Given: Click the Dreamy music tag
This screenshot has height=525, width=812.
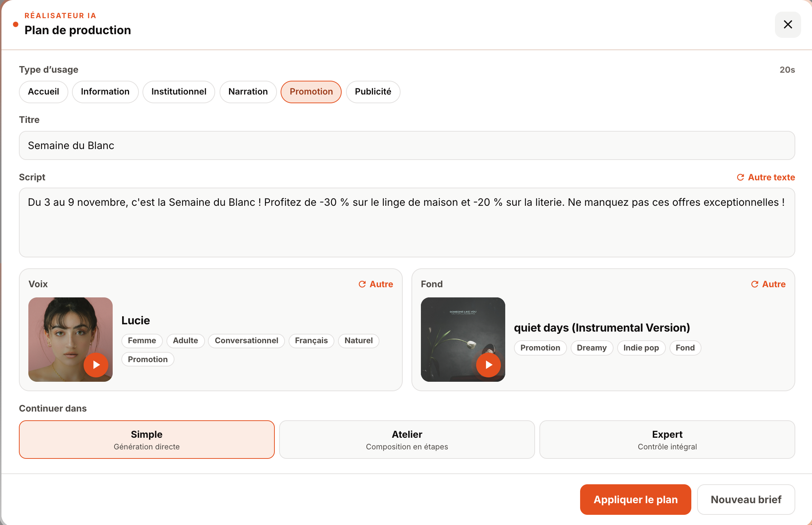Looking at the screenshot, I should [592, 348].
